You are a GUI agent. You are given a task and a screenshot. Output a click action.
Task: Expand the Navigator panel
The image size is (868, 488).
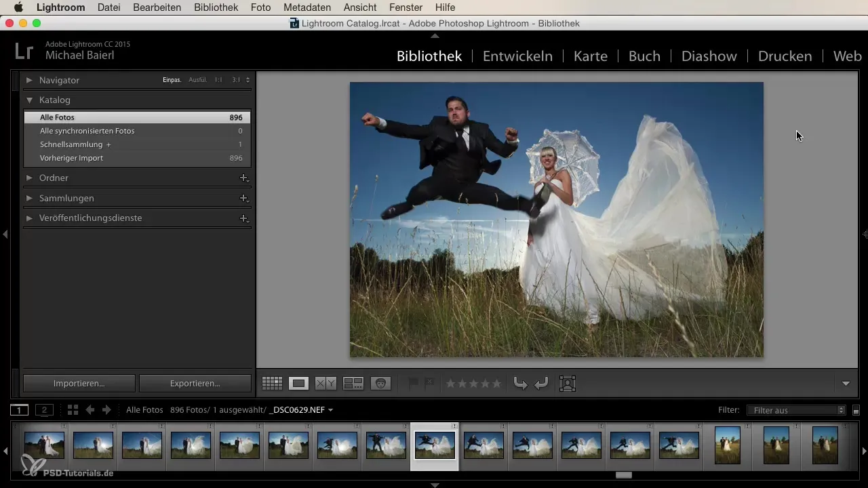[x=29, y=80]
